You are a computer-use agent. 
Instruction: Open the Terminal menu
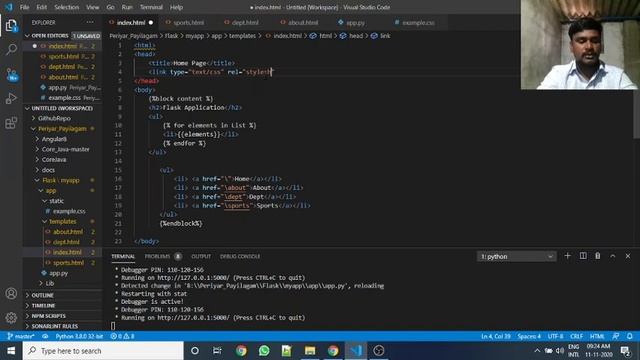click(x=151, y=7)
